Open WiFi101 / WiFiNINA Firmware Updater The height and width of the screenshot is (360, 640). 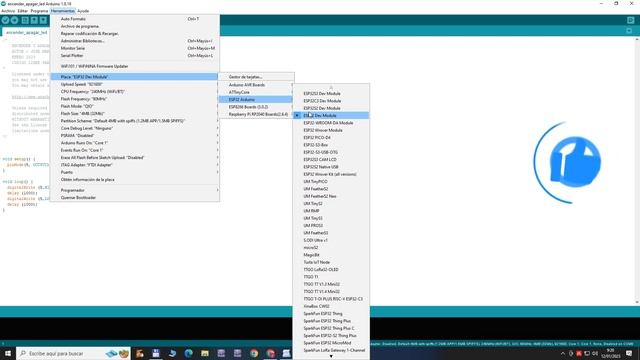coord(135,66)
